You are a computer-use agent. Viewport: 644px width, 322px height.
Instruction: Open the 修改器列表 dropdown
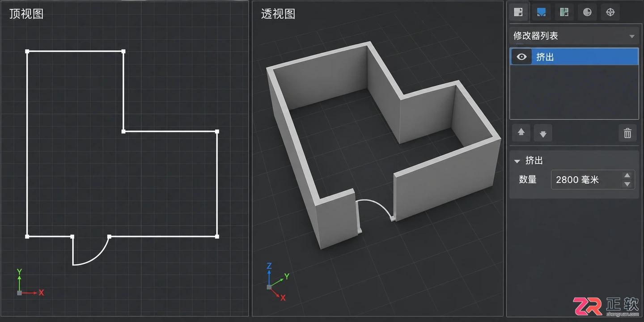[x=574, y=36]
